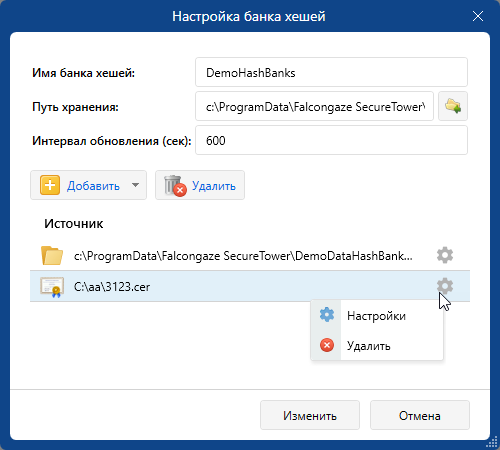Click the Отмена button
This screenshot has width=500, height=450.
420,415
